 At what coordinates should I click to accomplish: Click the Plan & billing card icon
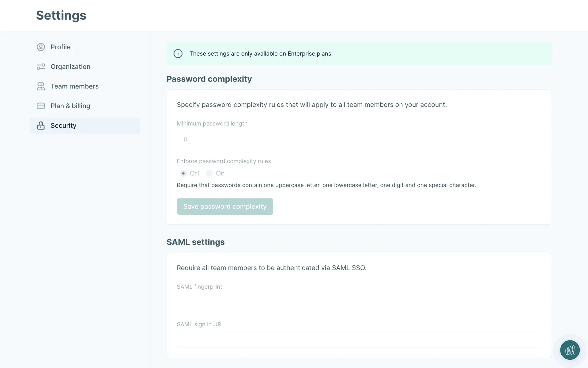click(41, 106)
